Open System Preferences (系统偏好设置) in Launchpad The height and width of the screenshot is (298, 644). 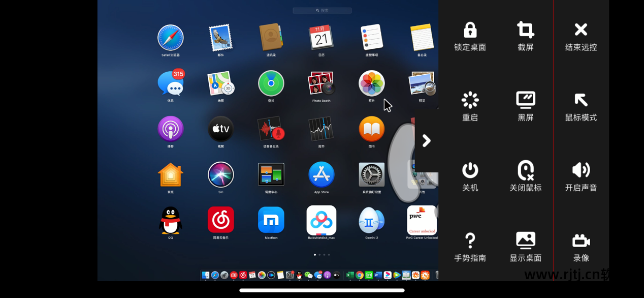coord(371,175)
